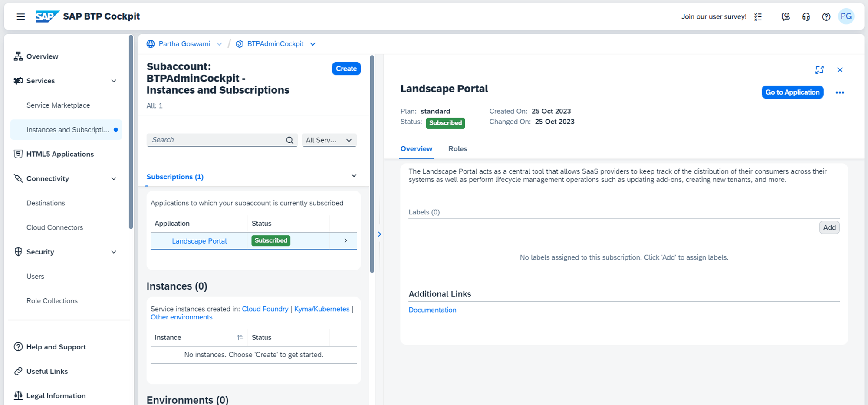Collapse the Subscriptions section
This screenshot has width=868, height=405.
354,176
